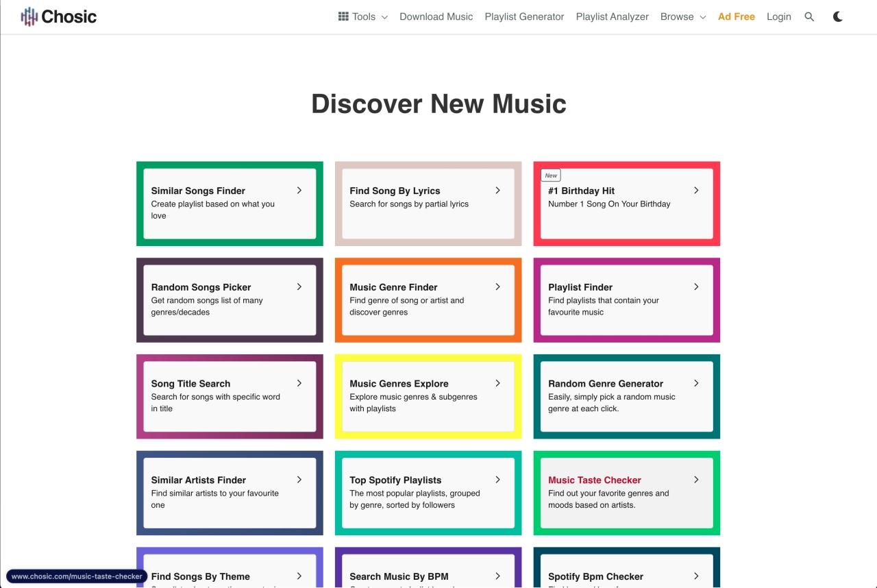Click arrow on Search Music By BPM card

tap(498, 576)
